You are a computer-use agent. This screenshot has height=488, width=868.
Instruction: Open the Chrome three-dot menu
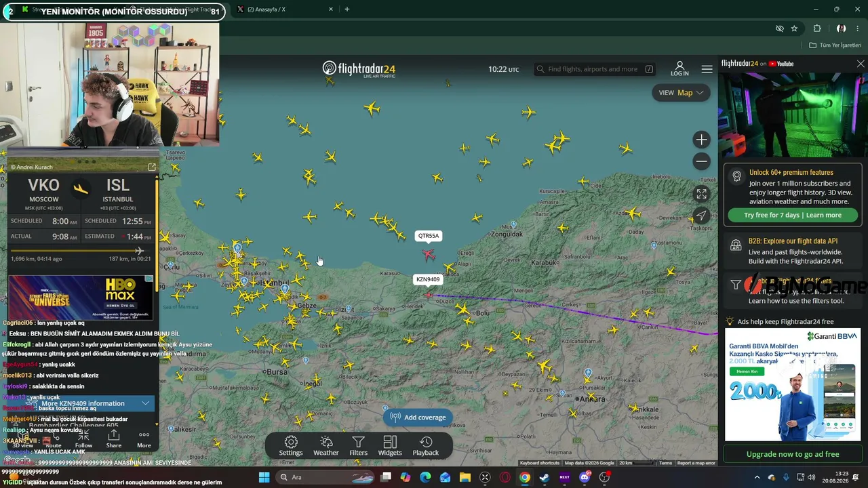pos(858,28)
